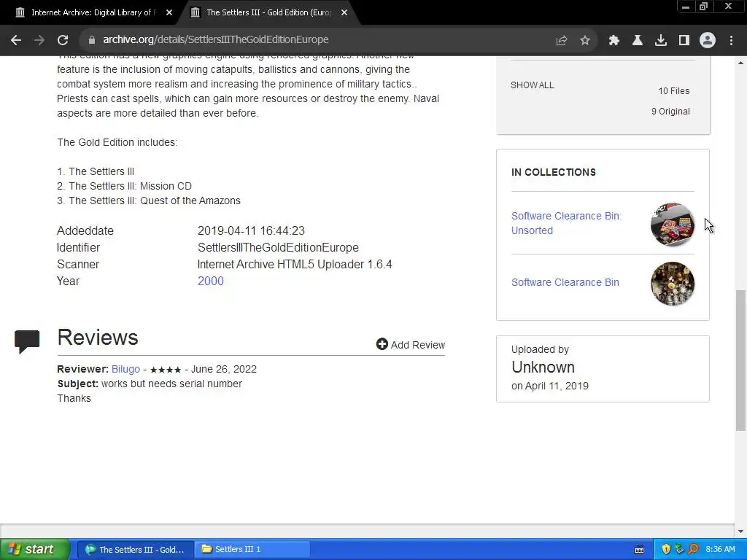This screenshot has width=747, height=560.
Task: Click the Chrome Labs flask icon
Action: (x=638, y=41)
